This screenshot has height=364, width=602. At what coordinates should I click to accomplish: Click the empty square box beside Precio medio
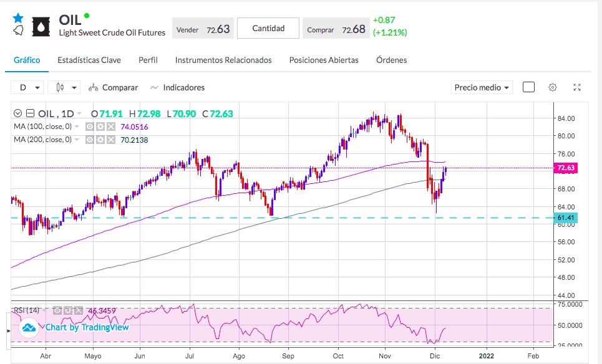[528, 87]
